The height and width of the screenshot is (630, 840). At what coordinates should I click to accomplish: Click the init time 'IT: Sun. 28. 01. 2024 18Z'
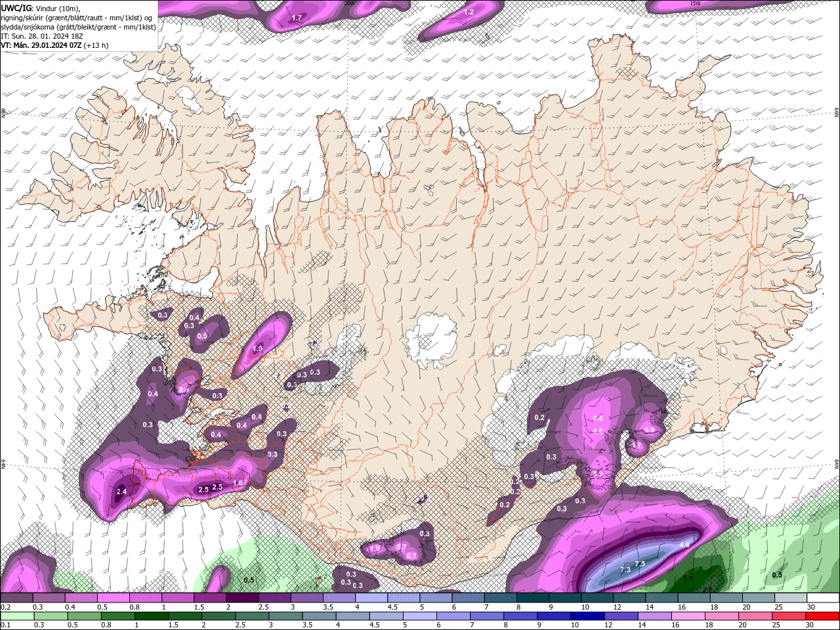point(43,36)
